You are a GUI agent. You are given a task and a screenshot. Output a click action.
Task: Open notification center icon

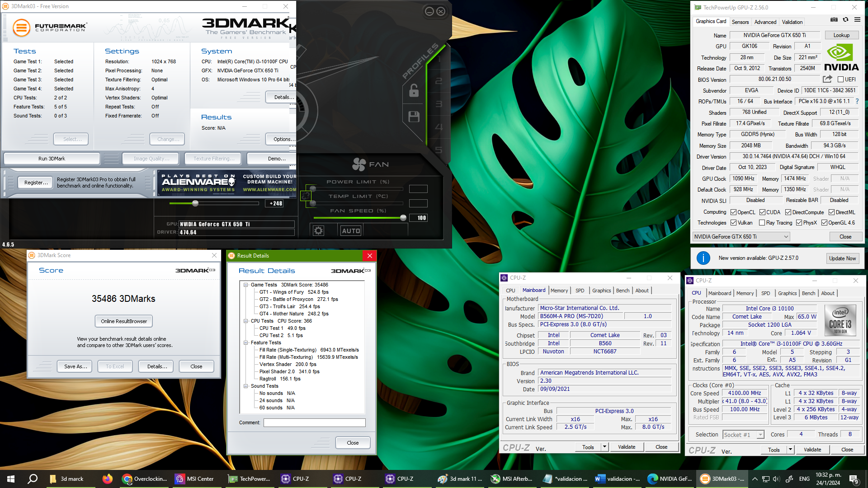(x=854, y=479)
